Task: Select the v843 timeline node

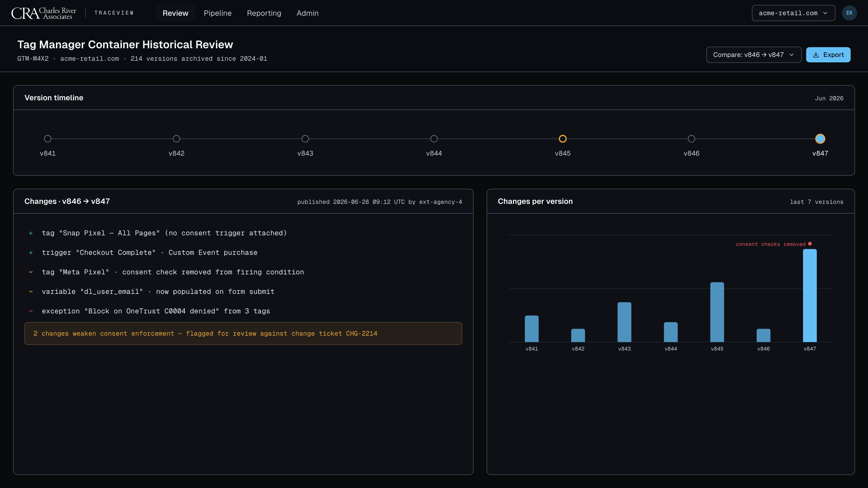Action: (305, 139)
